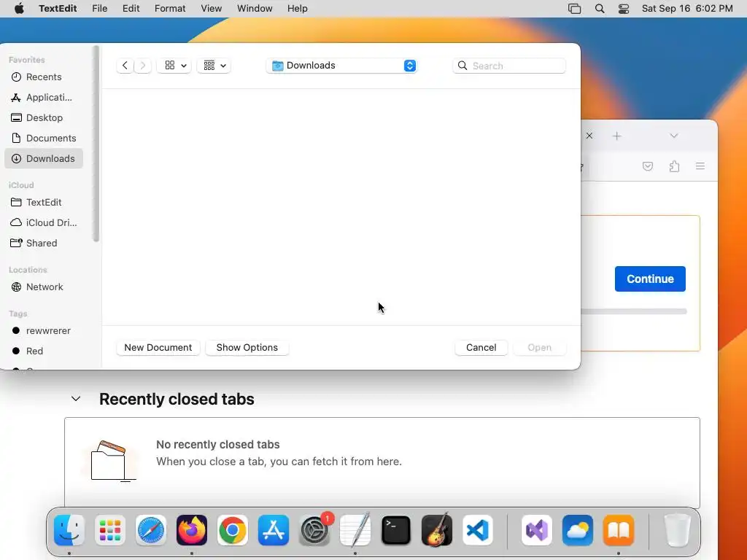Image resolution: width=747 pixels, height=560 pixels.
Task: Go back in file dialog
Action: tap(125, 65)
